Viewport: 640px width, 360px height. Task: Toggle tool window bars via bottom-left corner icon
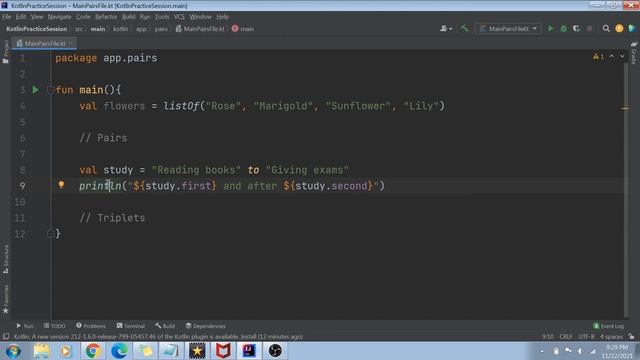click(x=6, y=336)
